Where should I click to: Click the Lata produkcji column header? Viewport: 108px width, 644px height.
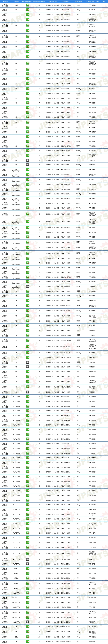(52, 2)
